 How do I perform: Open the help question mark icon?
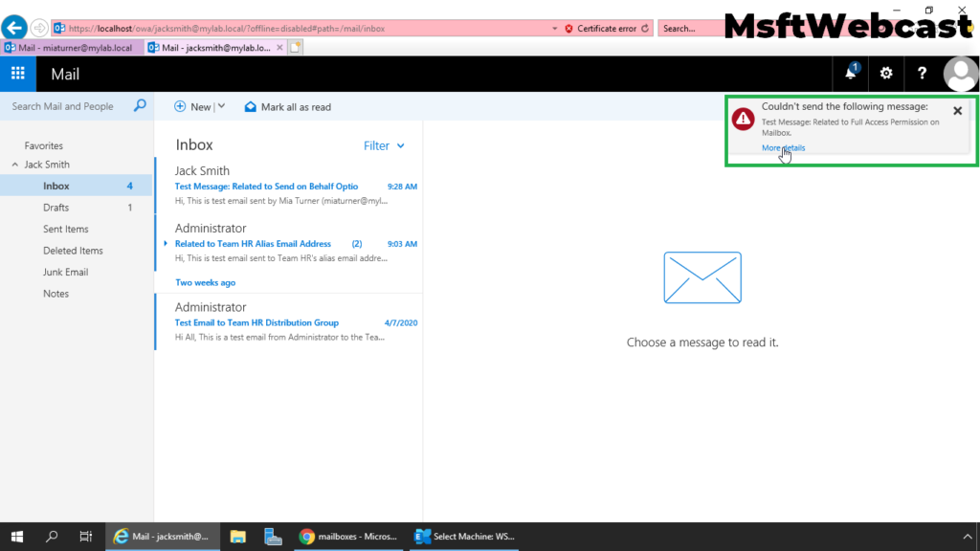(922, 73)
